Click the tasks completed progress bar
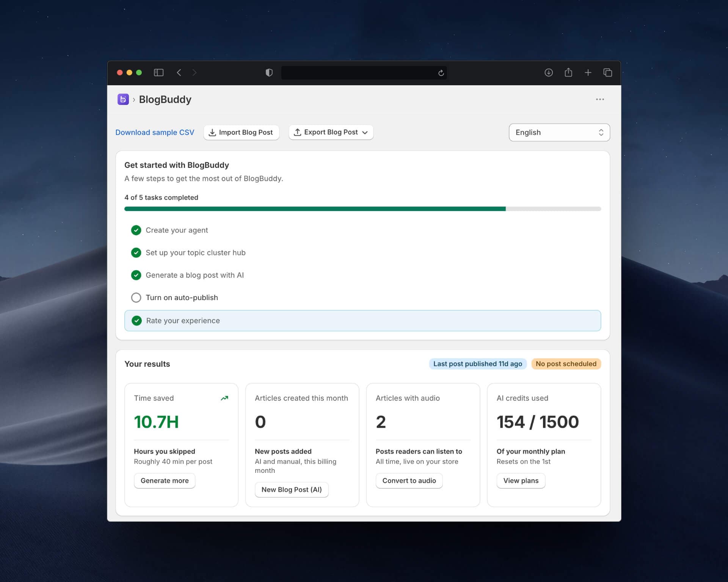Viewport: 728px width, 582px height. (x=362, y=209)
